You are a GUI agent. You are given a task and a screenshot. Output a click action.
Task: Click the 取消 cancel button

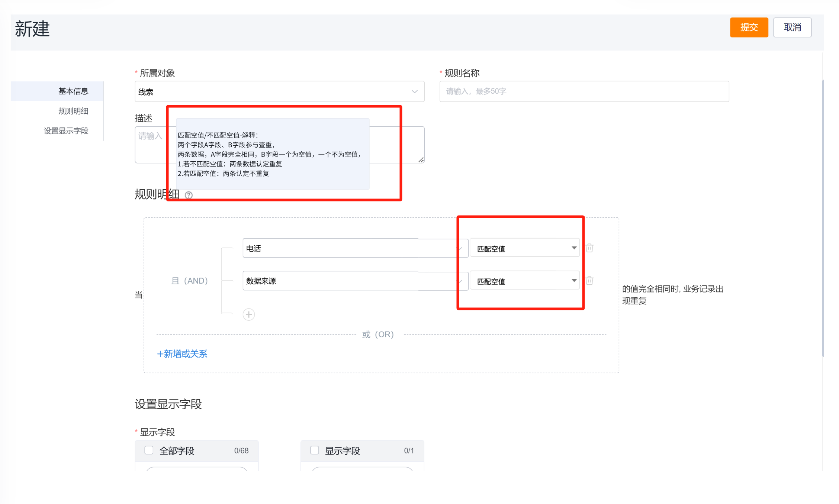point(792,27)
